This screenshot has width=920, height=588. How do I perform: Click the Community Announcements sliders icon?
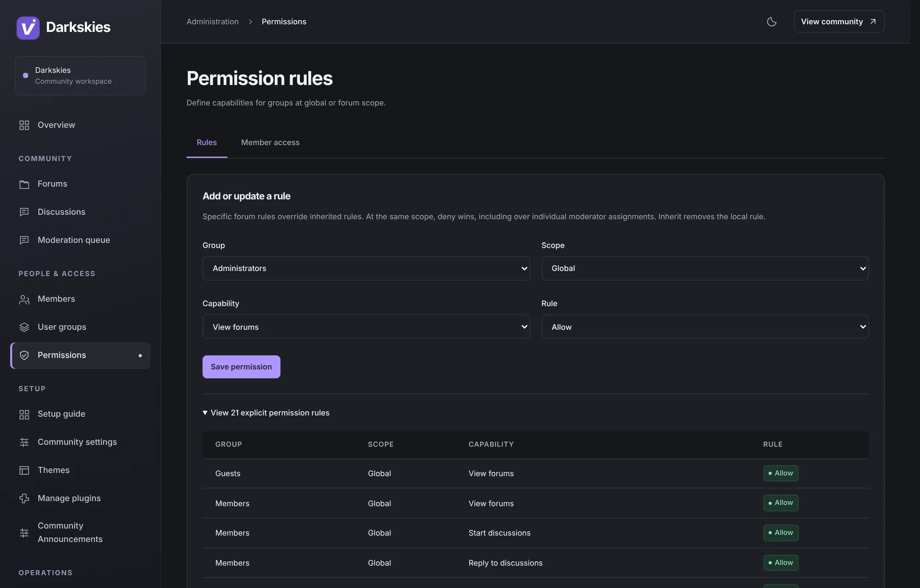24,533
